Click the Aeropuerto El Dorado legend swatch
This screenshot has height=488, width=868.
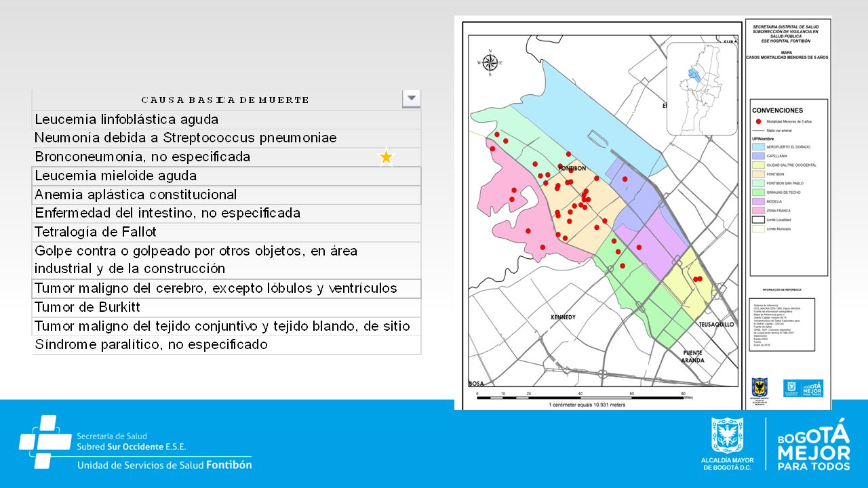coord(757,146)
